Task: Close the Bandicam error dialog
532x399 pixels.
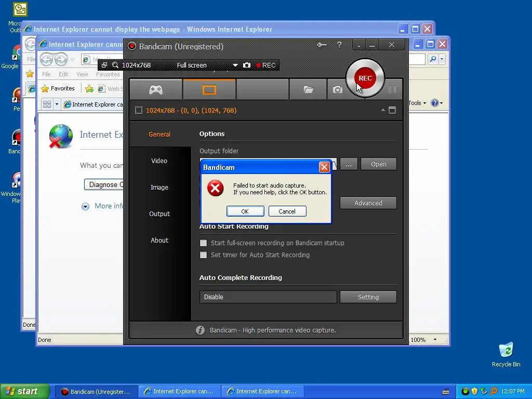Action: pyautogui.click(x=324, y=167)
